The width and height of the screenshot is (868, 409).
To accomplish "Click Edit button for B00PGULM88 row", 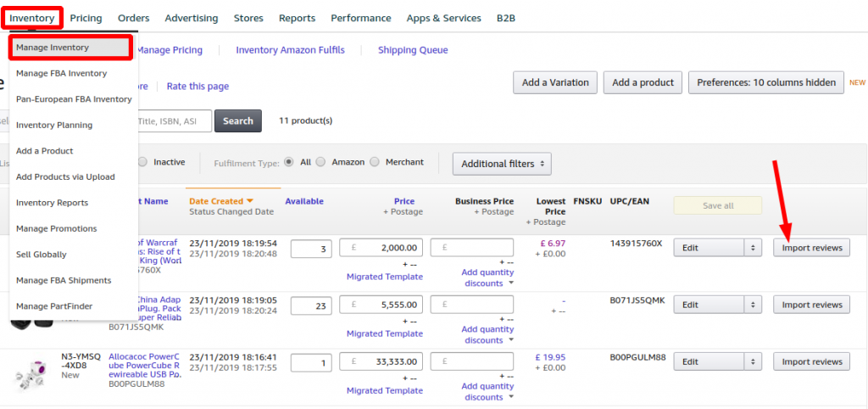I will point(709,361).
